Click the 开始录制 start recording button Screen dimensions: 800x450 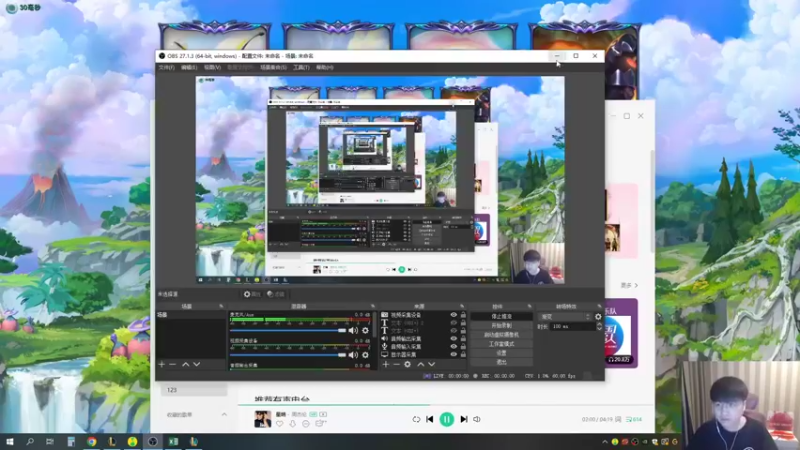[x=502, y=326]
